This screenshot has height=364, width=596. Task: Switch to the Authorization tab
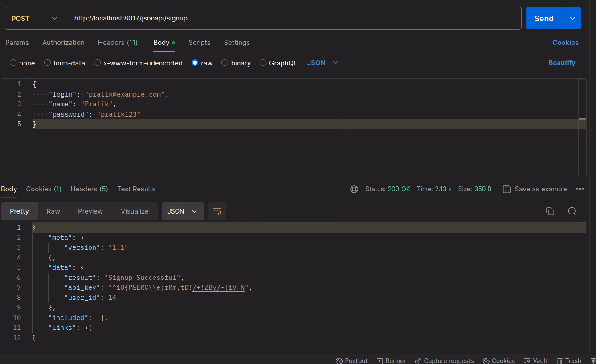tap(63, 43)
